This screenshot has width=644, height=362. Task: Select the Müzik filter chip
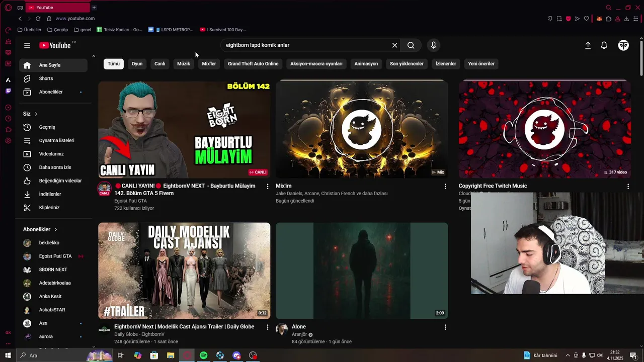coord(184,64)
